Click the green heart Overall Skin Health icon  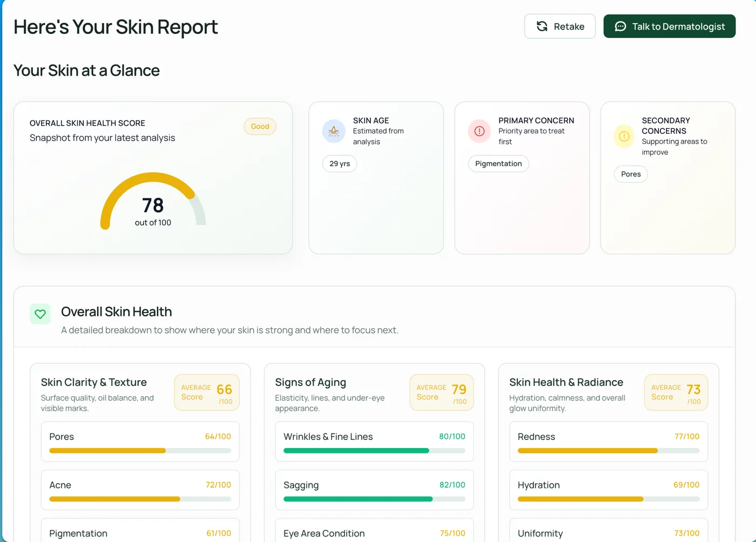[40, 314]
